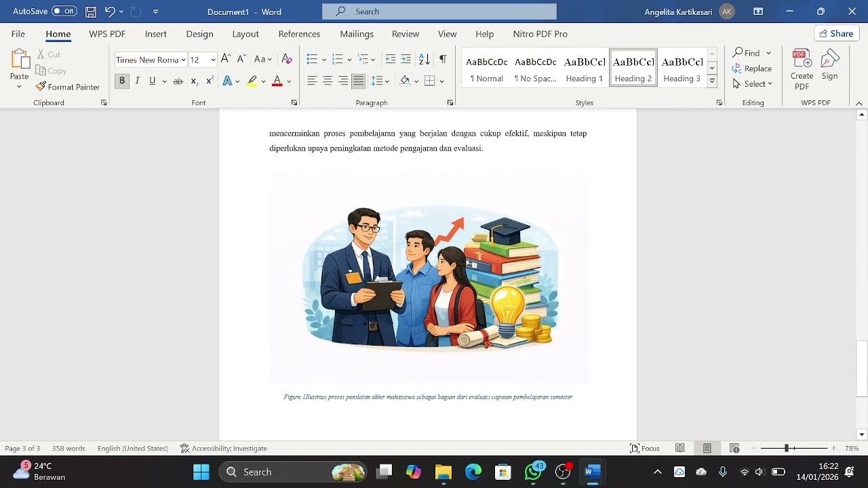Screen dimensions: 868x488
Task: Undo the last action
Action: tap(109, 12)
